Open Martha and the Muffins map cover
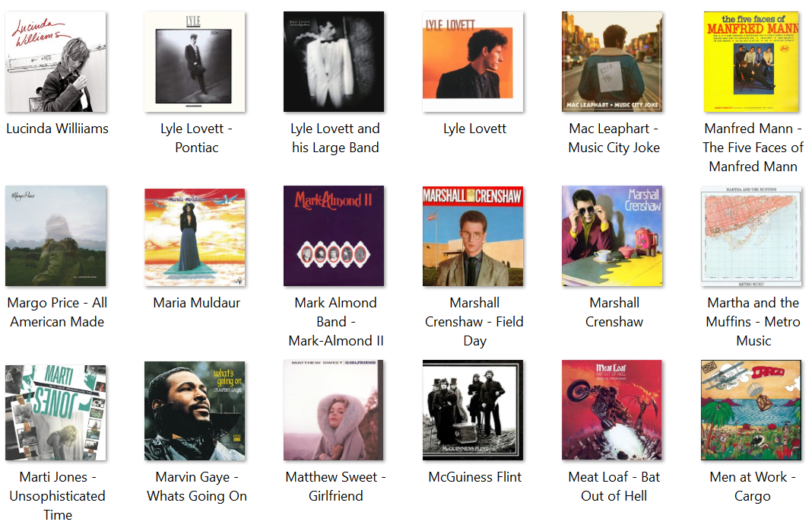This screenshot has width=812, height=525. [x=751, y=236]
